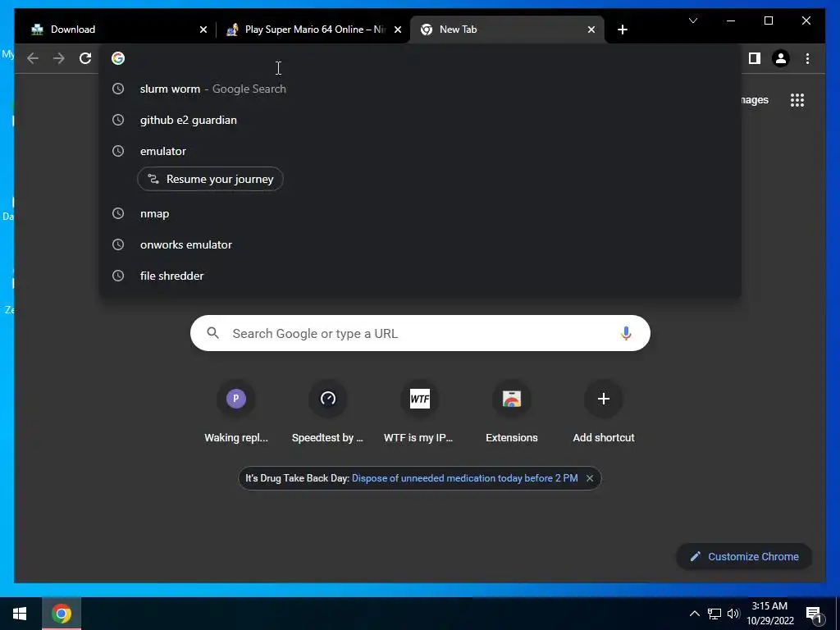This screenshot has width=840, height=630.
Task: Open the Speedtest shortcut icon
Action: pos(328,399)
